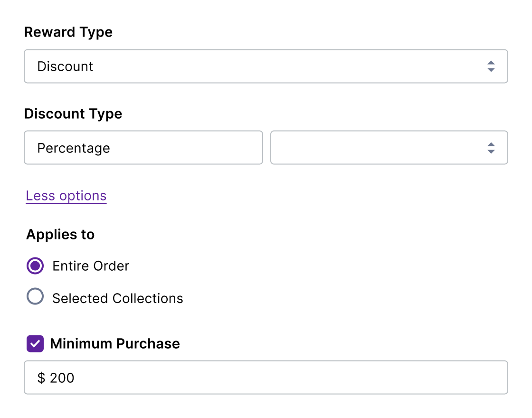532x418 pixels.
Task: Click the Selected Collections label text
Action: 117,299
